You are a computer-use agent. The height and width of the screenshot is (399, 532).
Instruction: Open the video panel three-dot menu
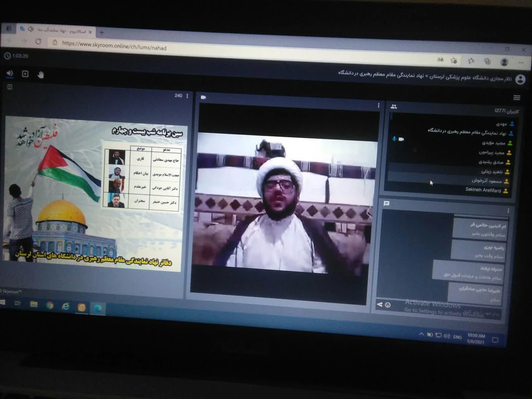378,105
